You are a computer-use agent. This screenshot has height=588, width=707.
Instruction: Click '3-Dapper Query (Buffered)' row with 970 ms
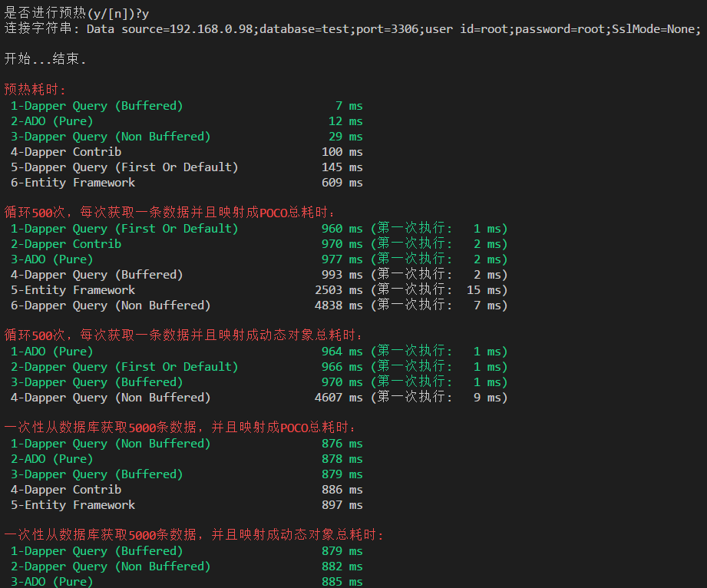[x=259, y=382]
